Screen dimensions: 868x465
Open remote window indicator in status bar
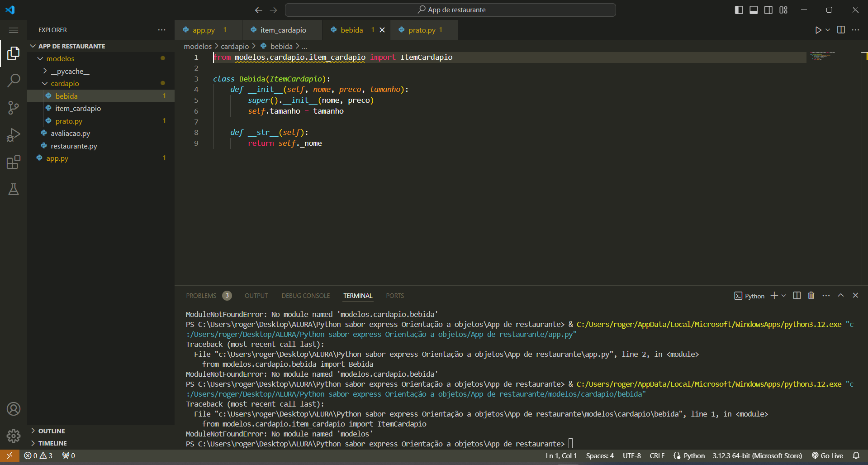(9, 455)
